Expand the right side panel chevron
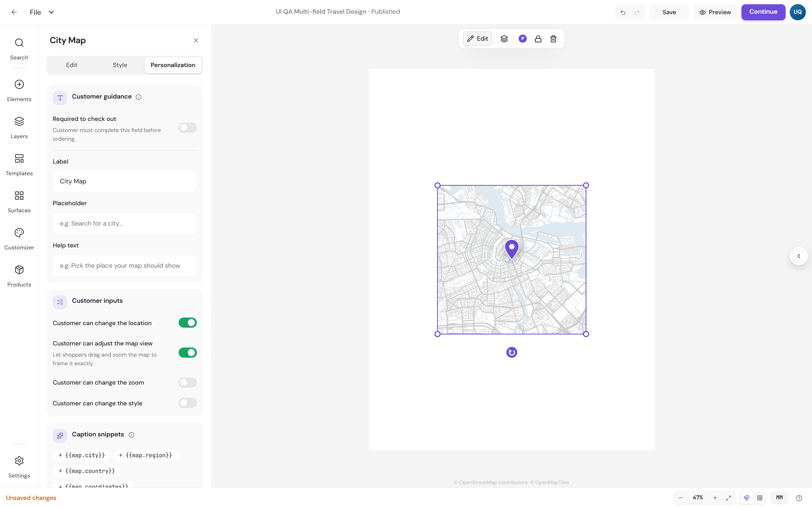The image size is (812, 508). point(799,256)
